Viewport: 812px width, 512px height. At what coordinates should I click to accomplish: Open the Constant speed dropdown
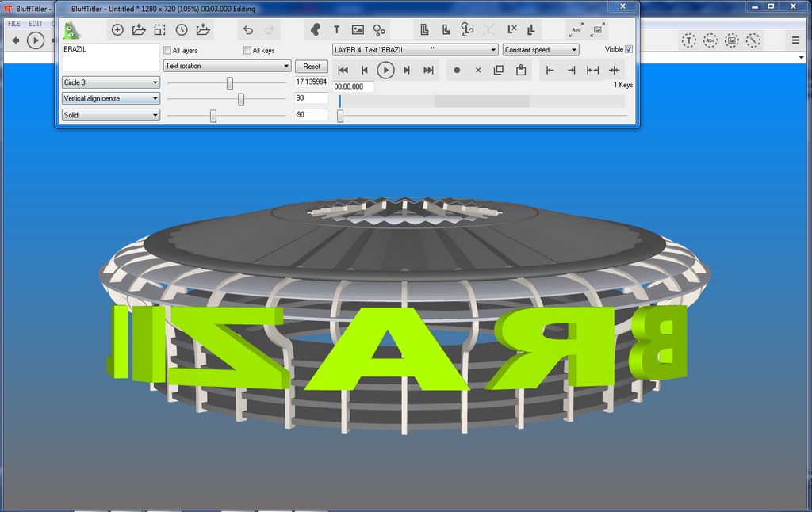(x=541, y=50)
